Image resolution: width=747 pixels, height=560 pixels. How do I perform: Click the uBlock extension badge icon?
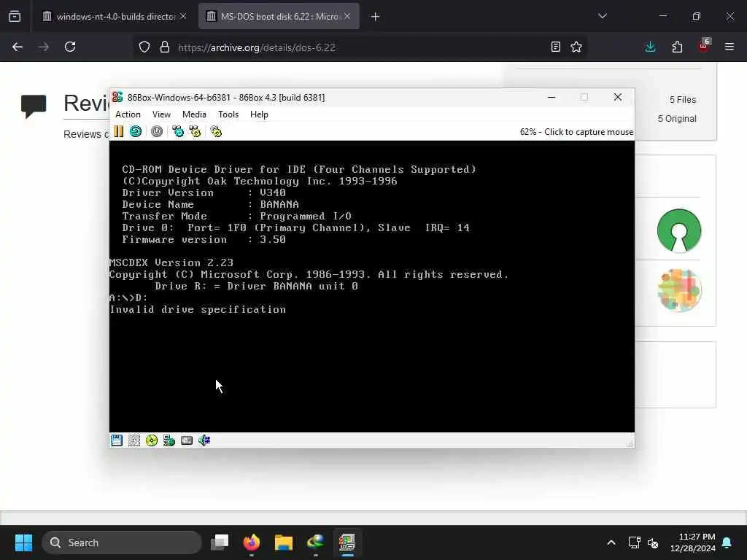click(704, 46)
